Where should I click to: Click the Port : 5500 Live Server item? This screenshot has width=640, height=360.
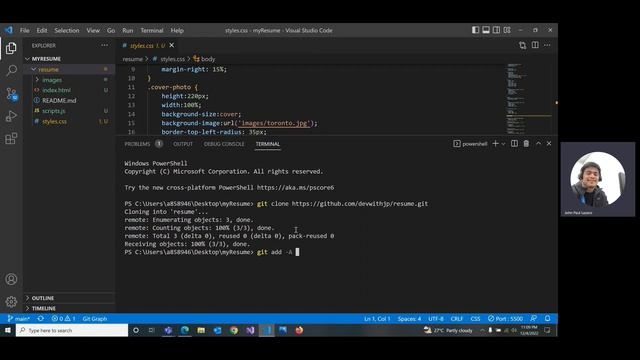tap(505, 319)
